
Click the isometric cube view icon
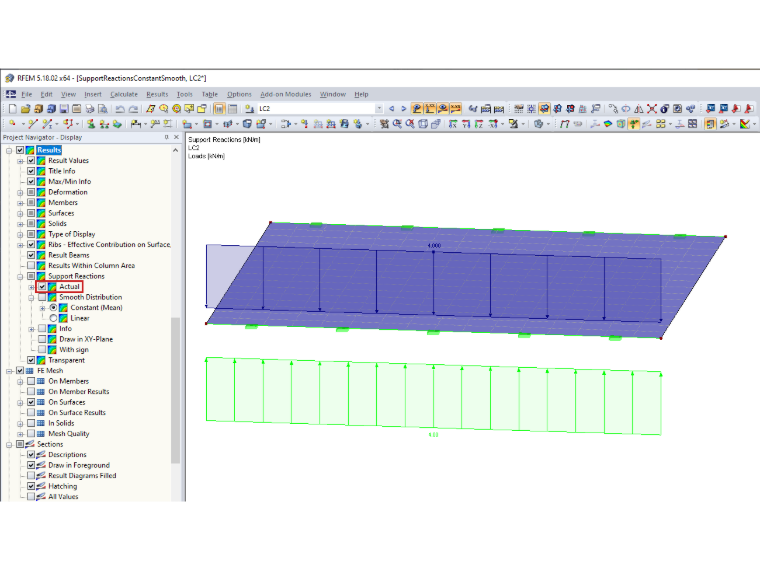pos(423,124)
